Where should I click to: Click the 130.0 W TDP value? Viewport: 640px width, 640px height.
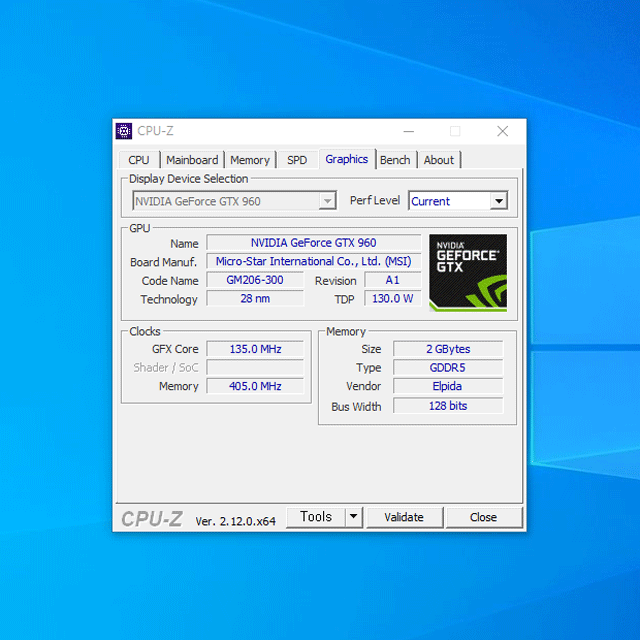point(393,298)
